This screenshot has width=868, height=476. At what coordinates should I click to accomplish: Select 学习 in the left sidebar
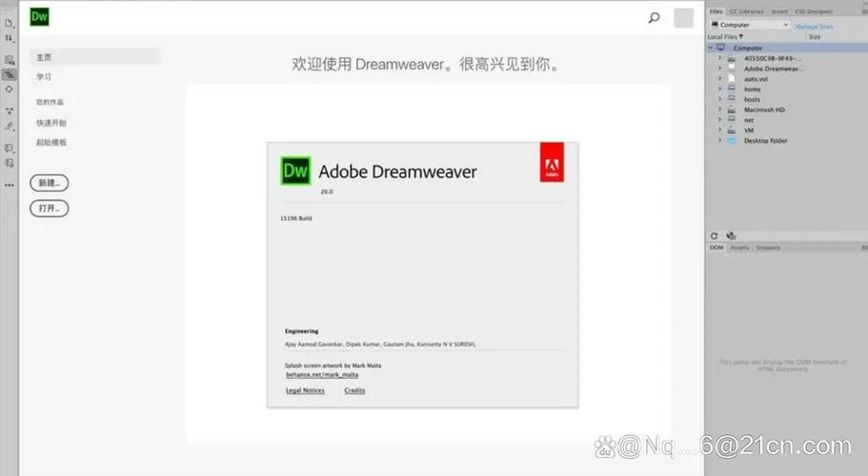click(44, 77)
